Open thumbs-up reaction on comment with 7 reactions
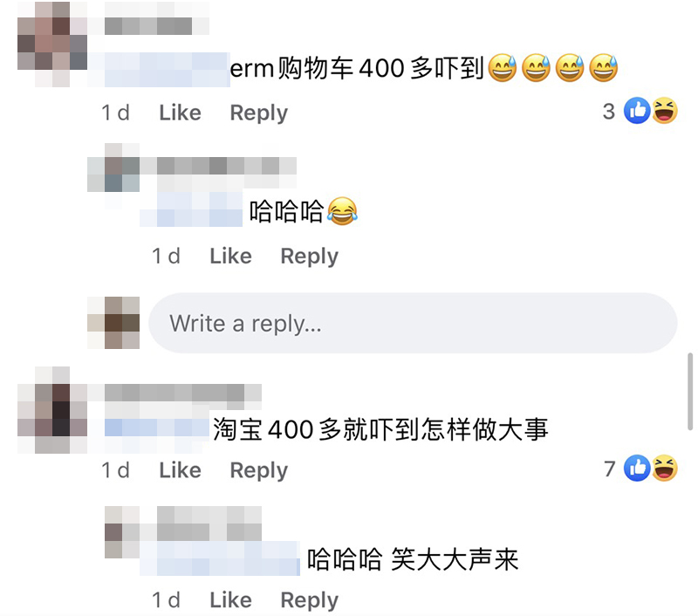The width and height of the screenshot is (698, 616). pyautogui.click(x=637, y=468)
